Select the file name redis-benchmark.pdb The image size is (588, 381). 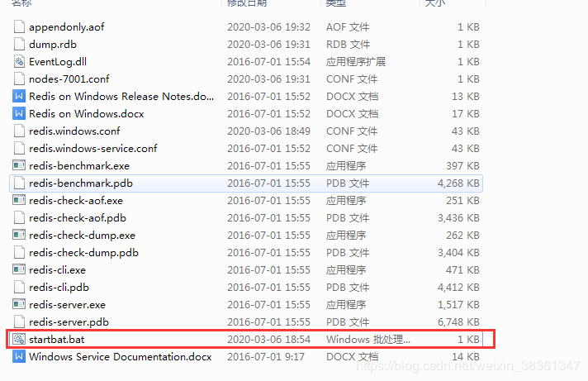coord(81,183)
